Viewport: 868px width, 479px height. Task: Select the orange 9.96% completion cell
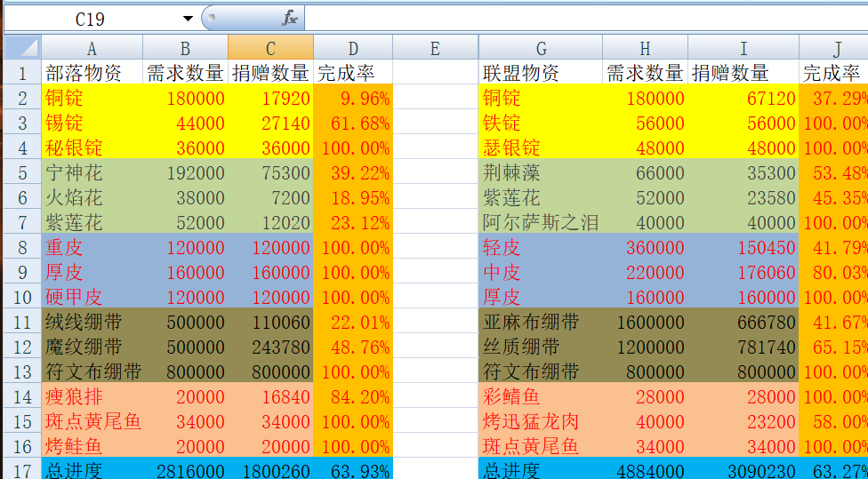(353, 98)
